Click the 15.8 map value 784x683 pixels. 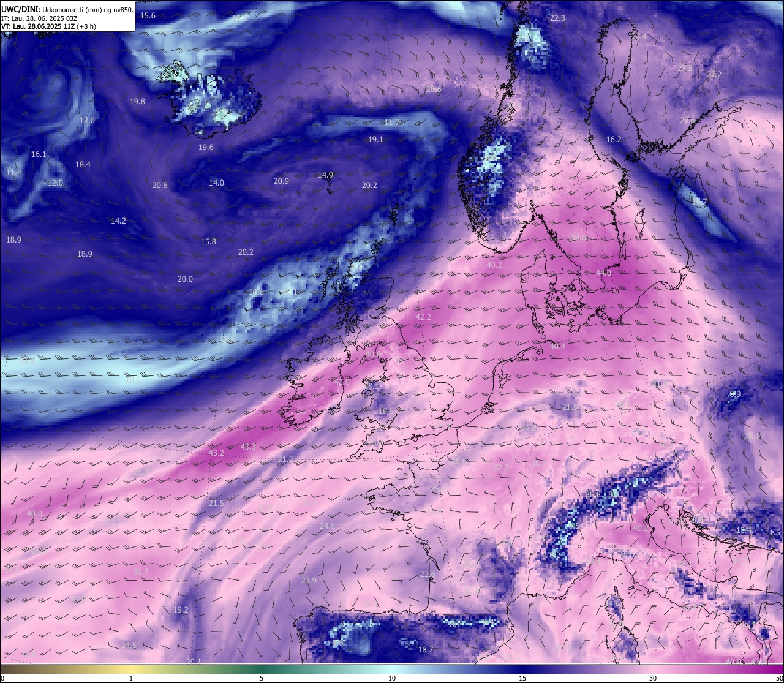(x=208, y=242)
